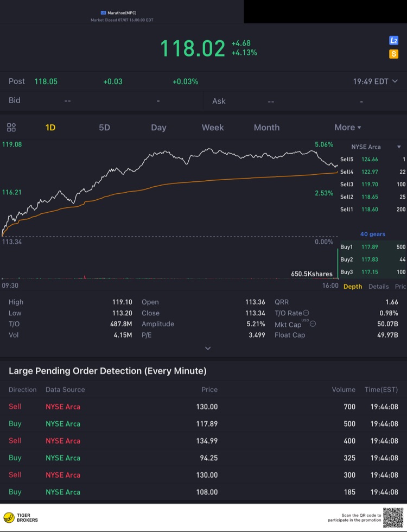This screenshot has height=532, width=407.
Task: Open the L2 level-two data icon
Action: coord(393,41)
